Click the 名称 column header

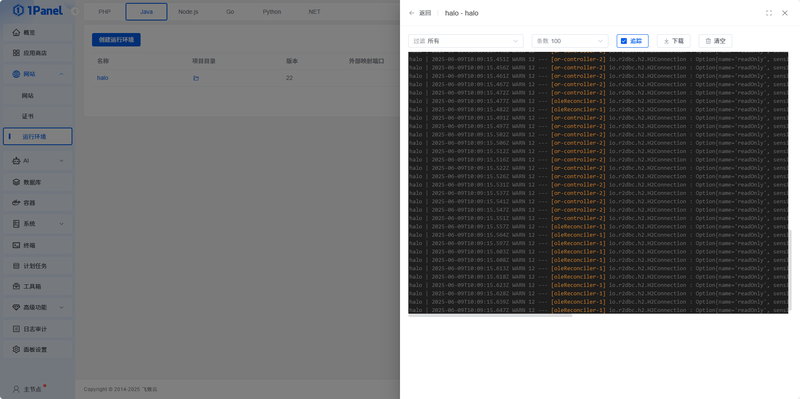103,61
